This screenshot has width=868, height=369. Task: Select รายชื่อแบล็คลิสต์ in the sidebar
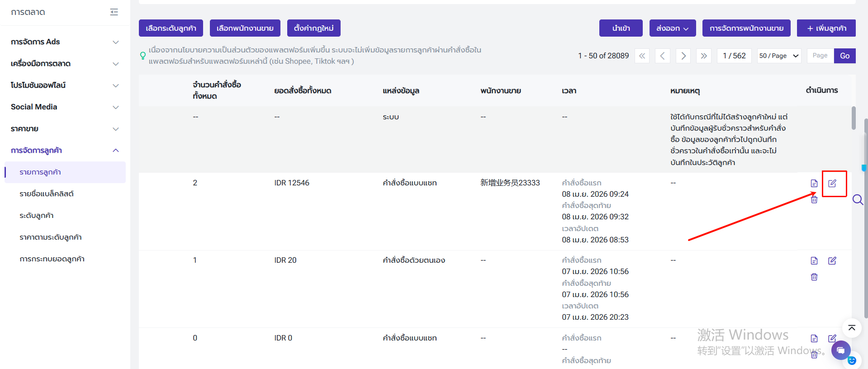pos(47,194)
